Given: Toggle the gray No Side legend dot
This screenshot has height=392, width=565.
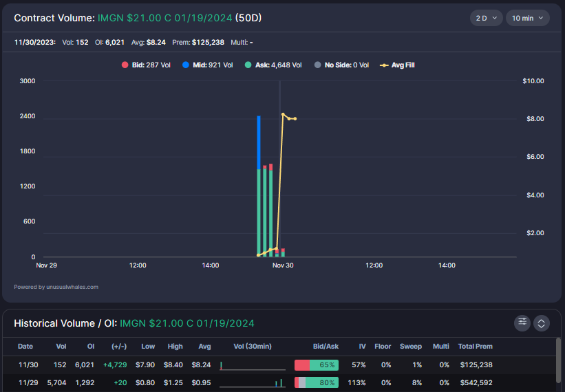Looking at the screenshot, I should (317, 65).
